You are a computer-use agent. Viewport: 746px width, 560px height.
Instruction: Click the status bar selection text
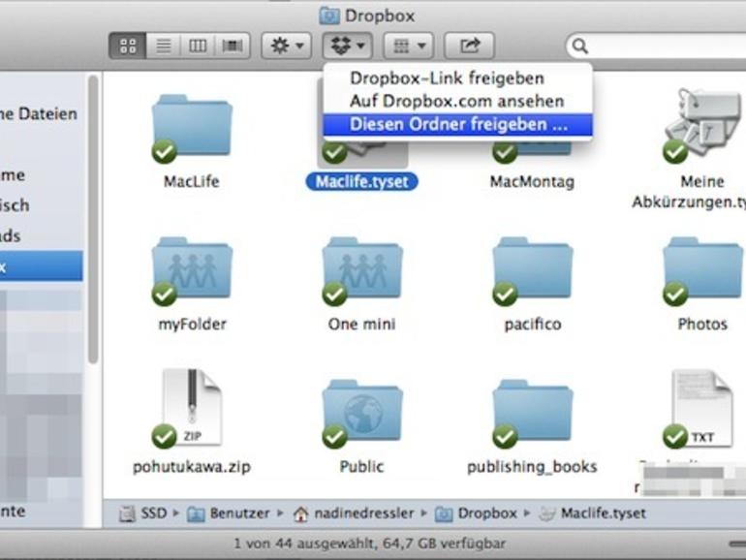point(369,544)
